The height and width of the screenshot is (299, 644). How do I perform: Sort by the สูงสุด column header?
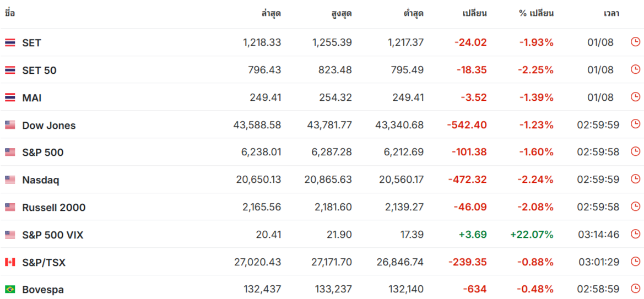coord(342,13)
